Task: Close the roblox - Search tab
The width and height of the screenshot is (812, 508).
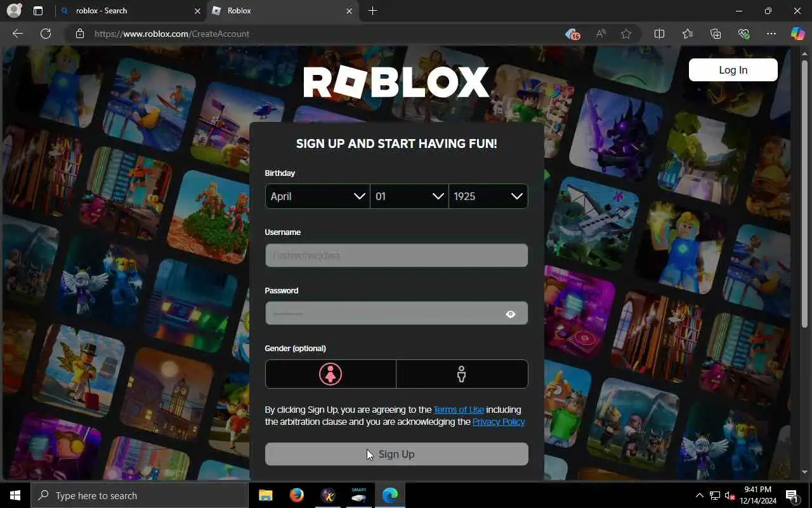Action: (x=197, y=11)
